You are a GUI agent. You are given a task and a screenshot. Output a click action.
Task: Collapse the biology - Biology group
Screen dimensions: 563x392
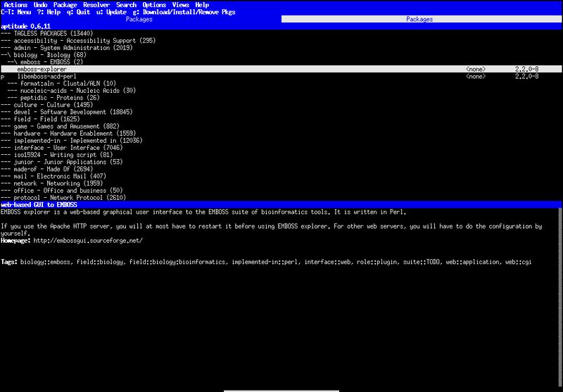click(x=44, y=55)
